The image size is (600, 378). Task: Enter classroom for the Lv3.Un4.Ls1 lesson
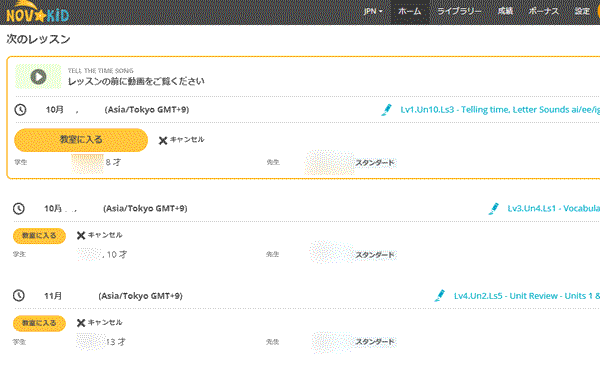click(39, 236)
